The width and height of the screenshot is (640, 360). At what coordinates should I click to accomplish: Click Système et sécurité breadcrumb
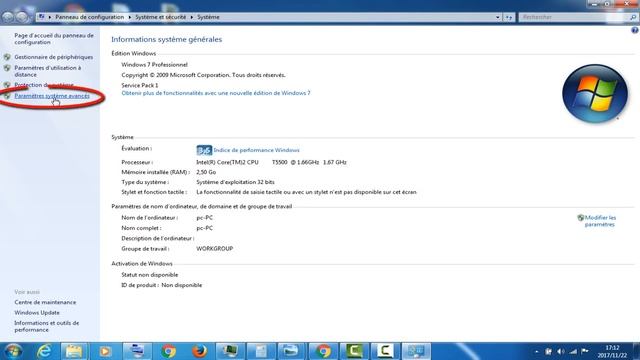(160, 17)
